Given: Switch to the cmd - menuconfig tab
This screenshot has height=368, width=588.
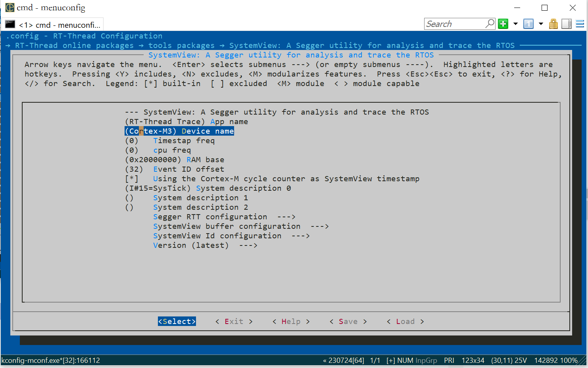Looking at the screenshot, I should click(x=53, y=25).
